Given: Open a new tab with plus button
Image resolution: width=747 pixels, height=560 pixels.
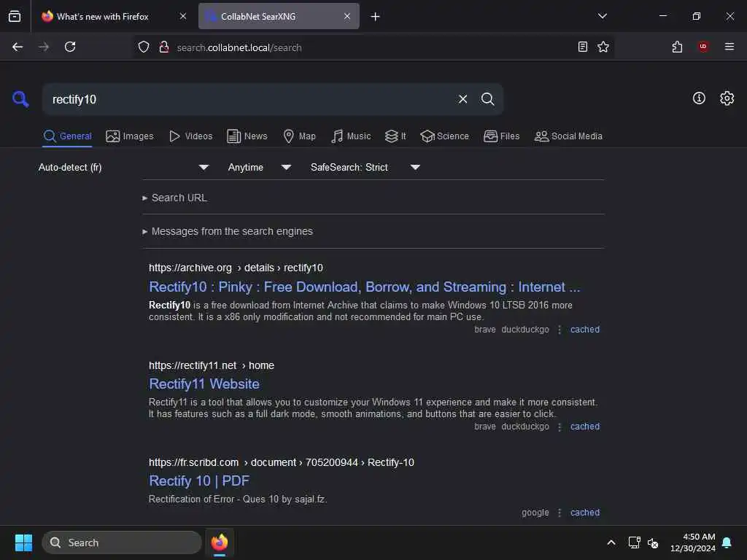Looking at the screenshot, I should 376,16.
